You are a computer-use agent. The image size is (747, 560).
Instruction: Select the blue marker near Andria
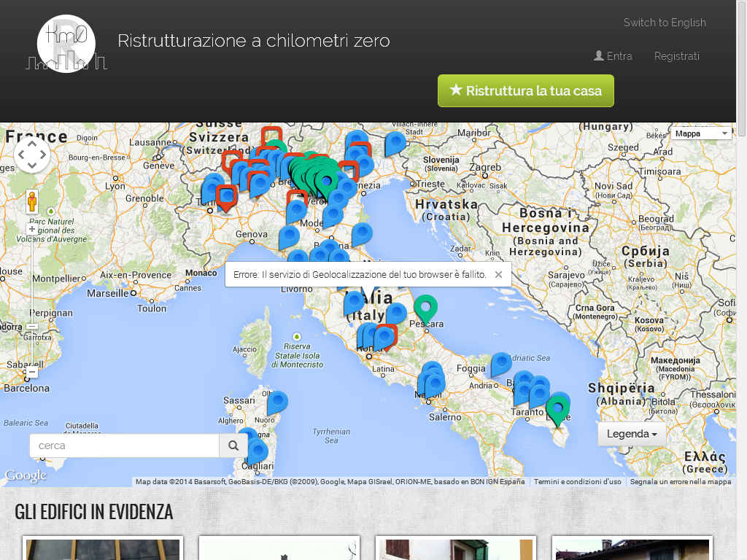point(501,365)
